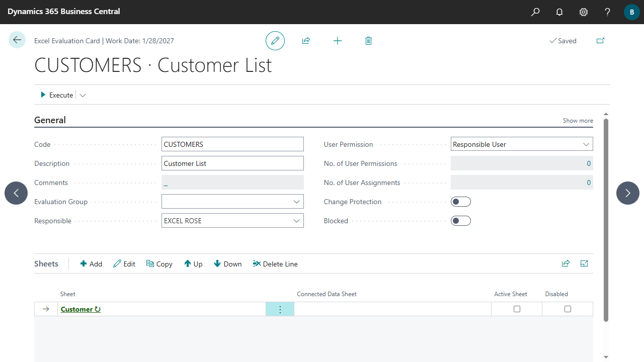644x362 pixels.
Task: Open page in new window icon
Action: pos(600,41)
